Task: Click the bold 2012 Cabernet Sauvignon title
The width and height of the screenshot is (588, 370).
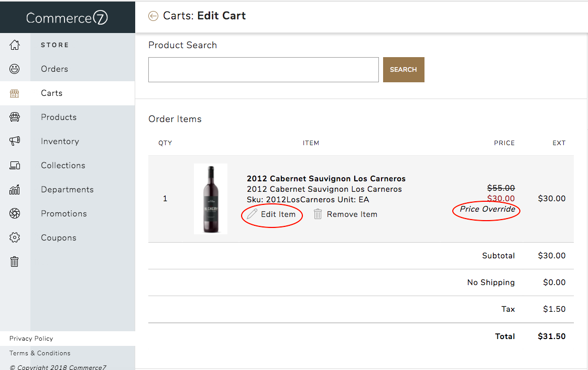Action: pyautogui.click(x=326, y=178)
